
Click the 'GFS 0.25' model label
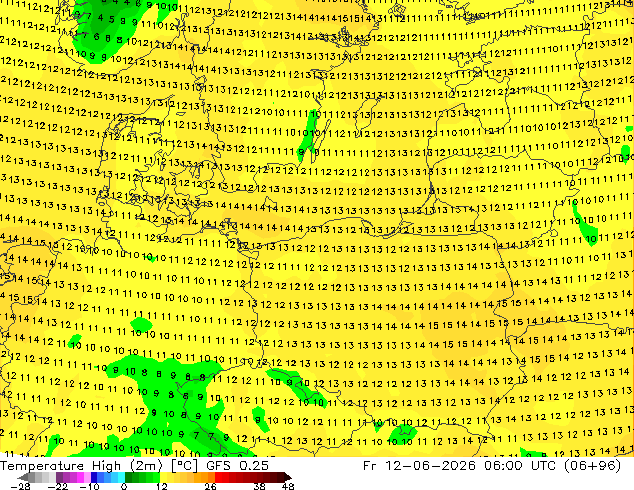[x=237, y=466]
